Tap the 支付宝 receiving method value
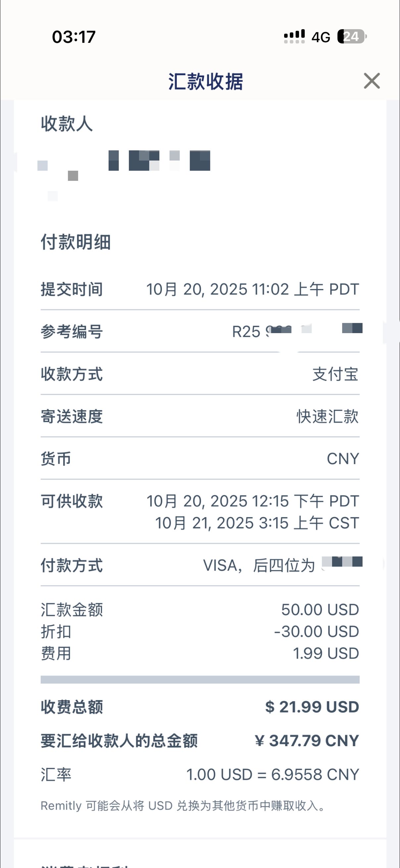Image resolution: width=400 pixels, height=868 pixels. [335, 374]
